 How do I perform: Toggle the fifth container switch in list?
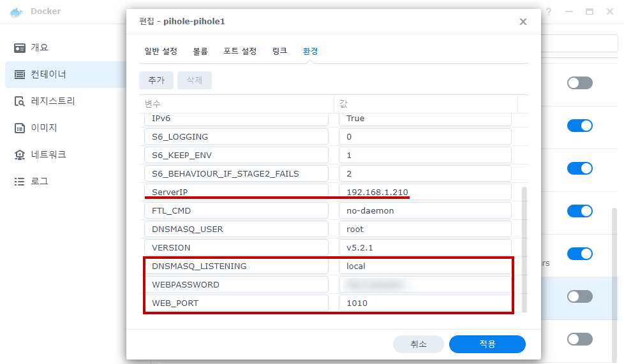(x=580, y=254)
